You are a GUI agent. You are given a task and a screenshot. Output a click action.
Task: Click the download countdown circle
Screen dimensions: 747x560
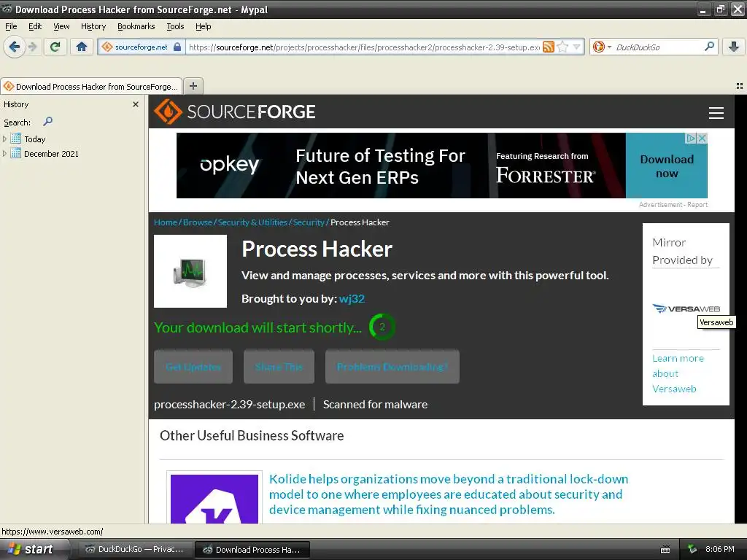pos(382,327)
